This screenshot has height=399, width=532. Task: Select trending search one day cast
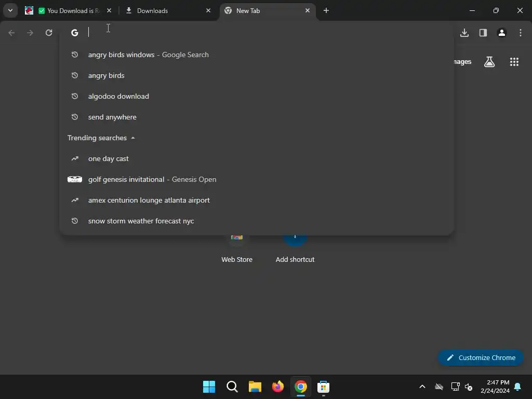[257, 158]
